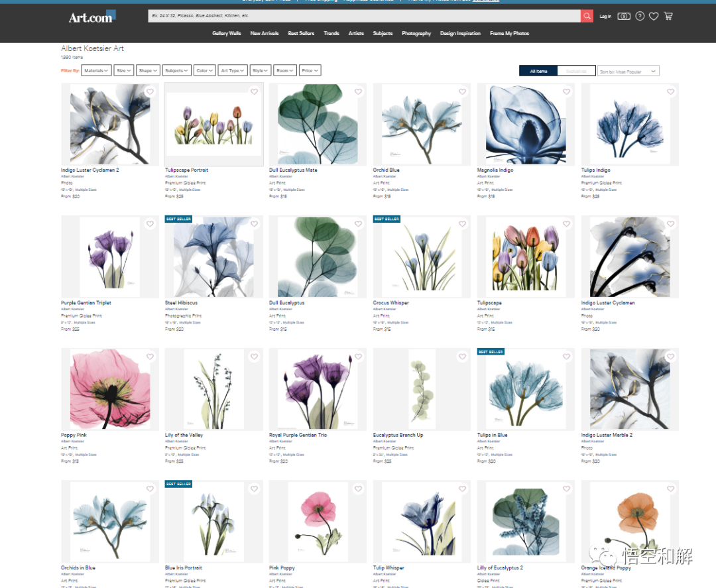Favorite Tulipscape with heart icon

point(567,223)
